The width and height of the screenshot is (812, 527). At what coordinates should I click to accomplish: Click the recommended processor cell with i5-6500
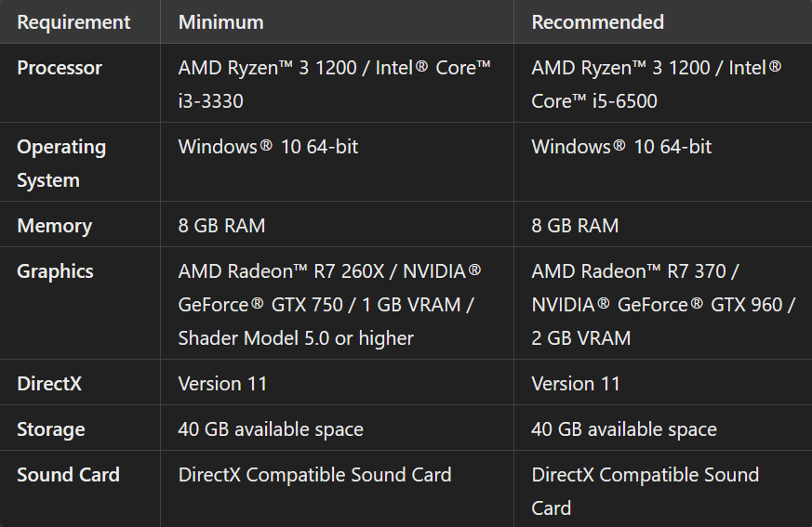click(656, 84)
